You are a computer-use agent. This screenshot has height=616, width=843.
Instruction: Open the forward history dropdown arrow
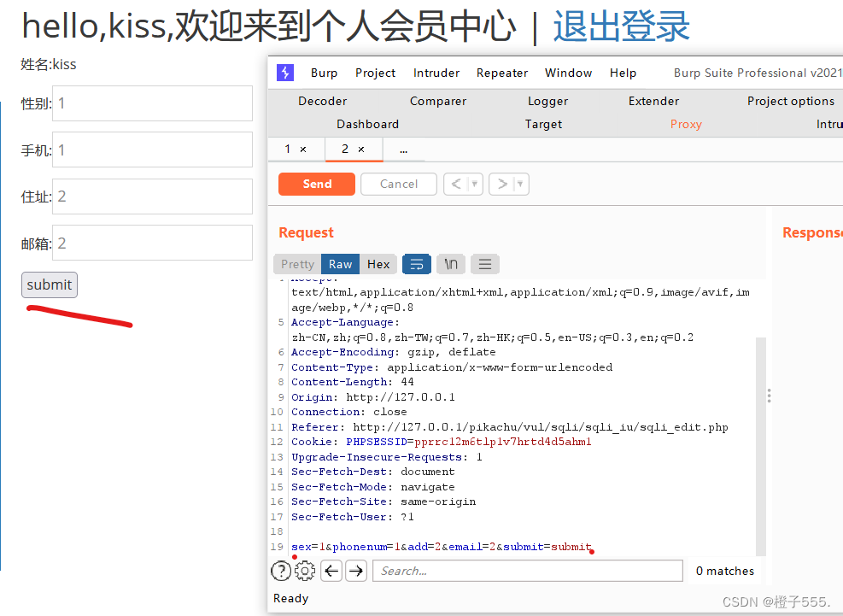point(520,184)
